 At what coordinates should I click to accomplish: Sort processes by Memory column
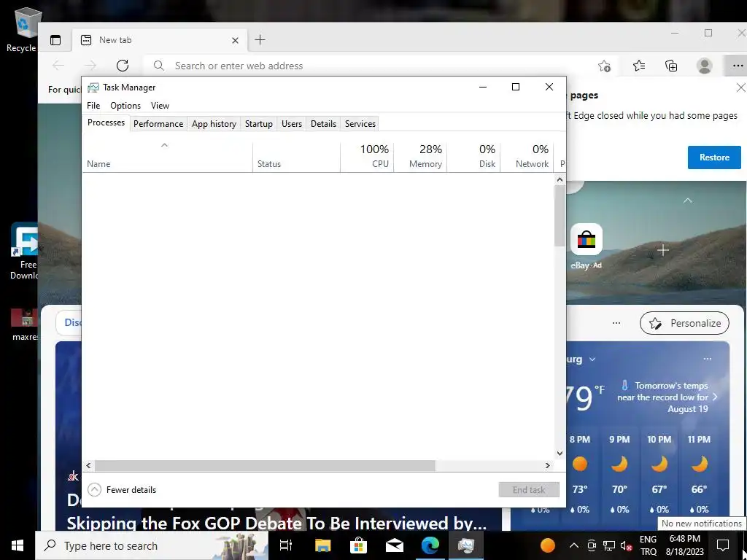click(420, 157)
